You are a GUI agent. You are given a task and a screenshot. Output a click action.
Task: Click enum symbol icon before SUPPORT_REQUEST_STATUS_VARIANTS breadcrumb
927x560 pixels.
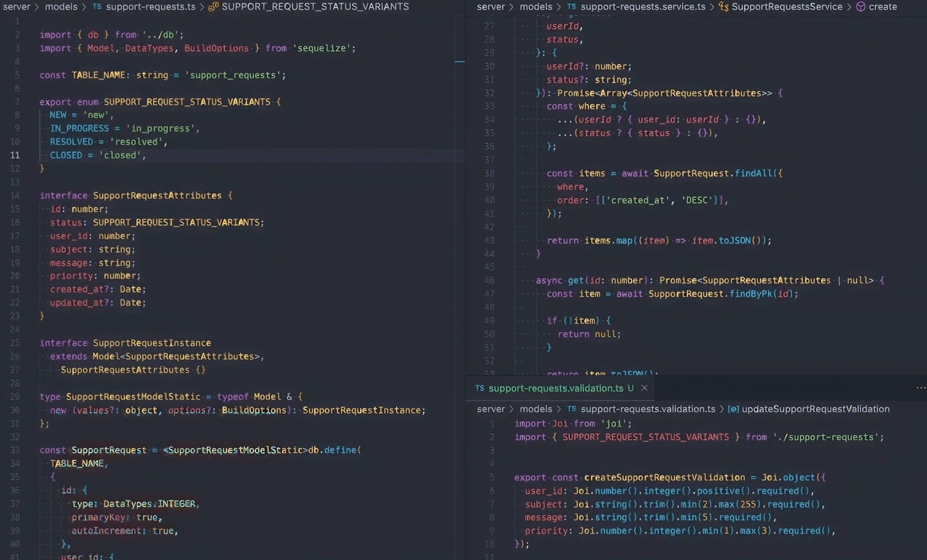coord(213,7)
